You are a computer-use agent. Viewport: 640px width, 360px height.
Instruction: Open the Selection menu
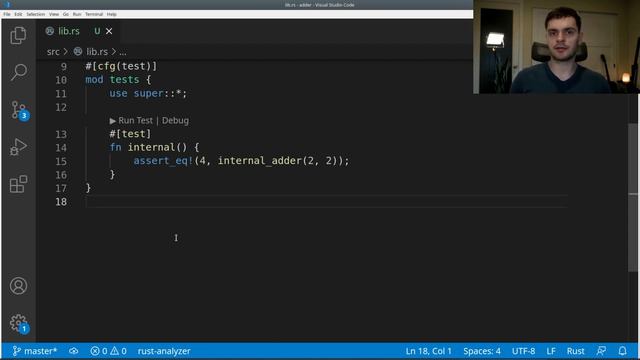pyautogui.click(x=36, y=14)
